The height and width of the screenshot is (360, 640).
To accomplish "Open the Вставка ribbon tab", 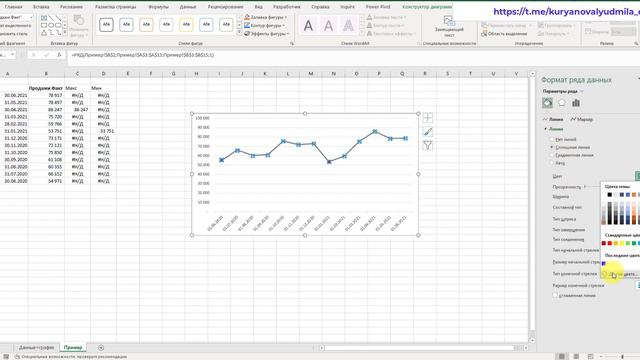I will tap(41, 7).
